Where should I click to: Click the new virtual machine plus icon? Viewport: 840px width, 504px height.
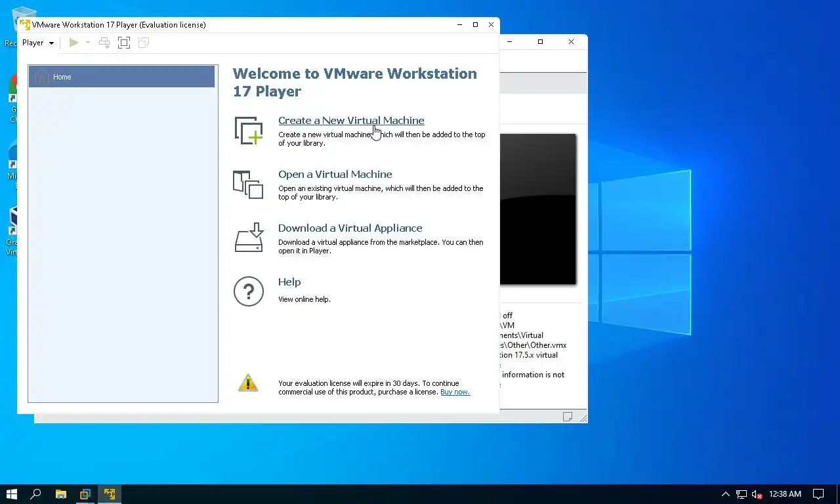tap(249, 131)
